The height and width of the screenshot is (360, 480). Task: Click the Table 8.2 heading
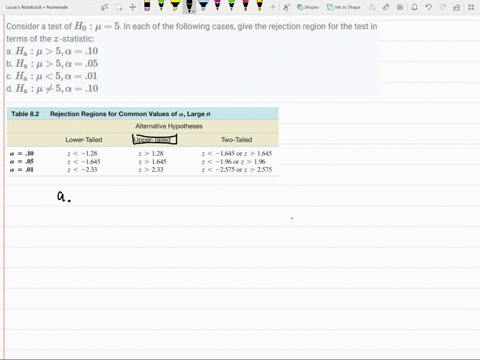click(x=25, y=114)
